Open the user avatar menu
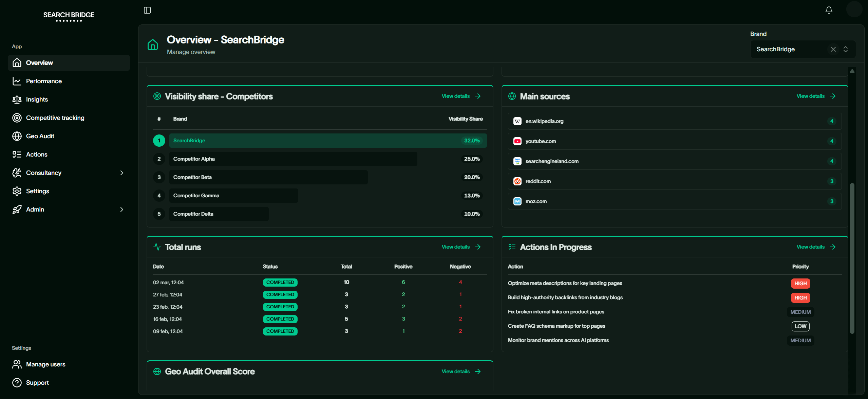This screenshot has height=399, width=868. tap(854, 9)
